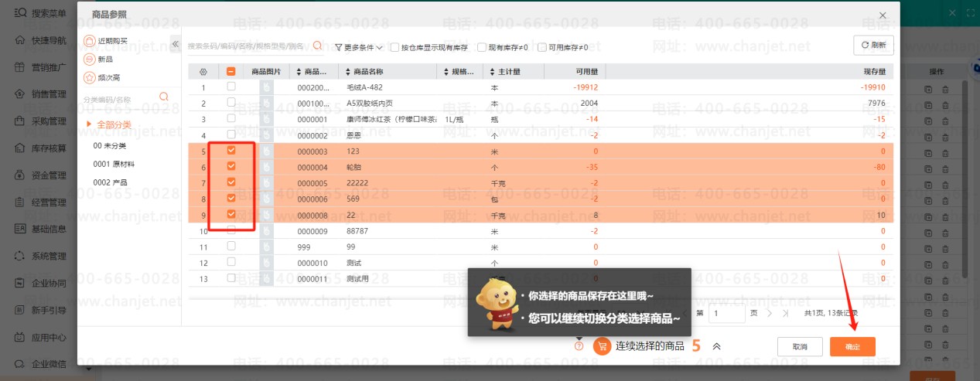Click the 新品 icon in the left panel
Screen dimensions: 980x381
89,59
